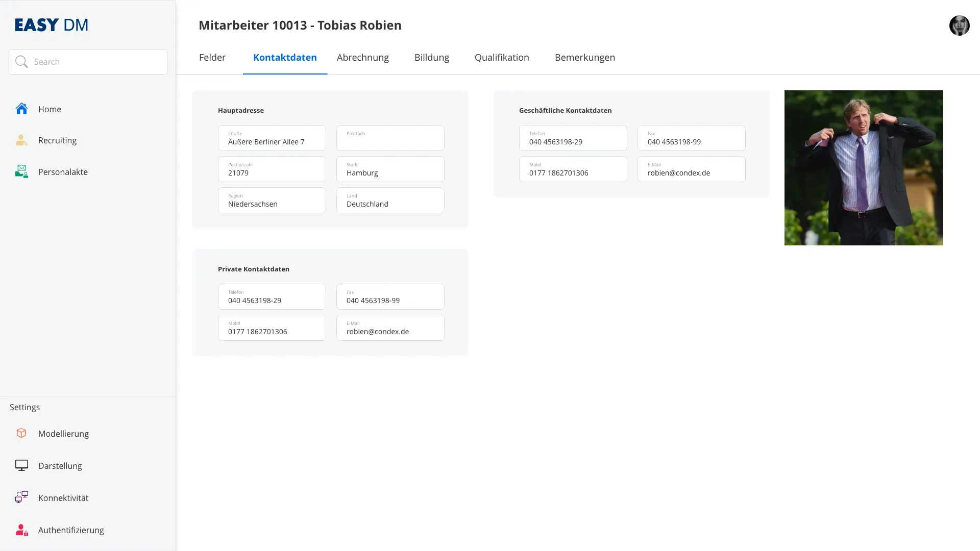Image resolution: width=980 pixels, height=551 pixels.
Task: Open the user avatar in top right
Action: tap(959, 25)
